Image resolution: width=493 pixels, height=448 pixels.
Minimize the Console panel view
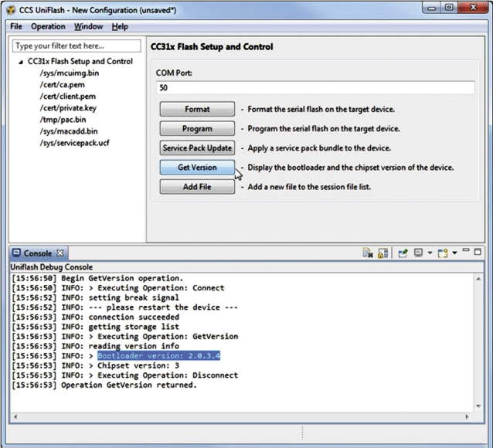coord(466,250)
